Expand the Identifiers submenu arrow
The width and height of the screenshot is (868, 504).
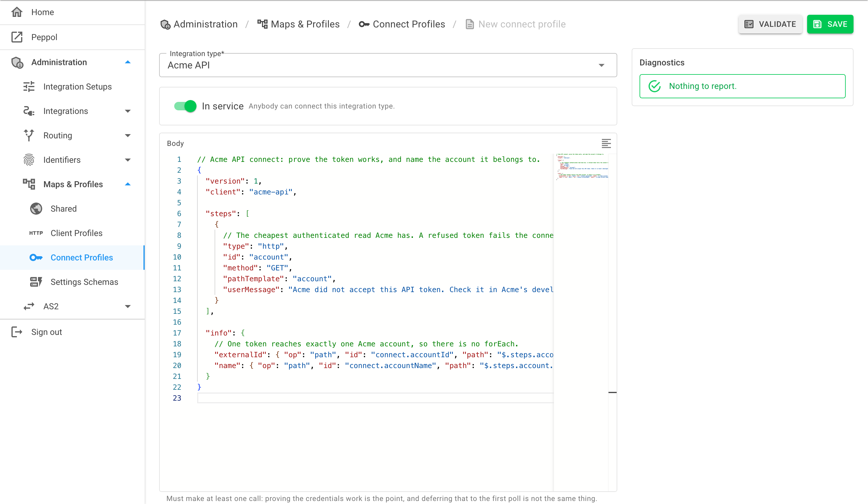(128, 160)
